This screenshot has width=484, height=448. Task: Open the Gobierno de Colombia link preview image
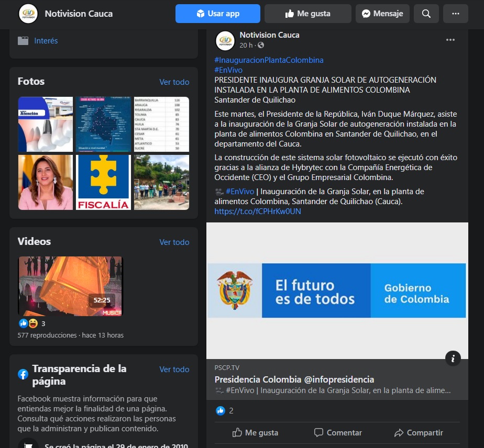[337, 290]
